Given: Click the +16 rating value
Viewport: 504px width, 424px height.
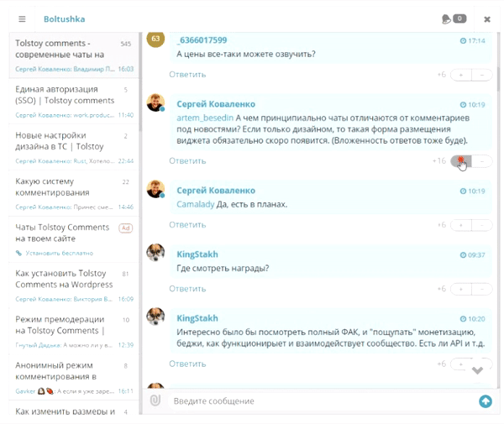Looking at the screenshot, I should point(439,160).
